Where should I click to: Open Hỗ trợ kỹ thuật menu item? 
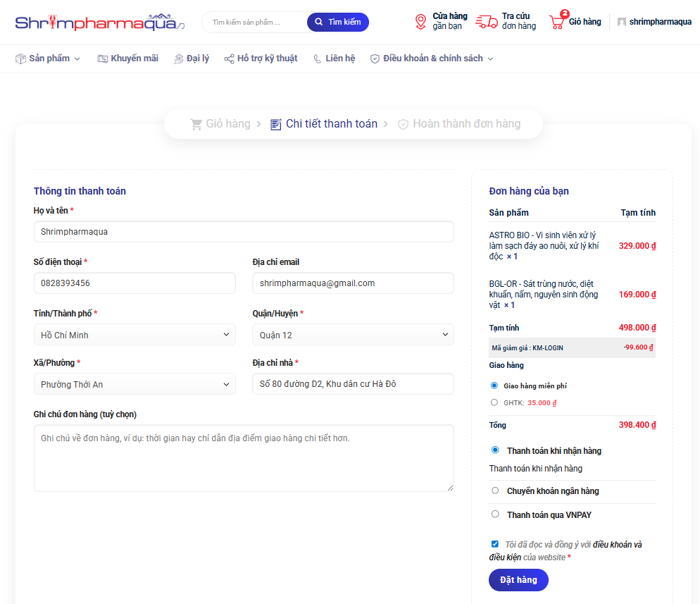pyautogui.click(x=261, y=58)
